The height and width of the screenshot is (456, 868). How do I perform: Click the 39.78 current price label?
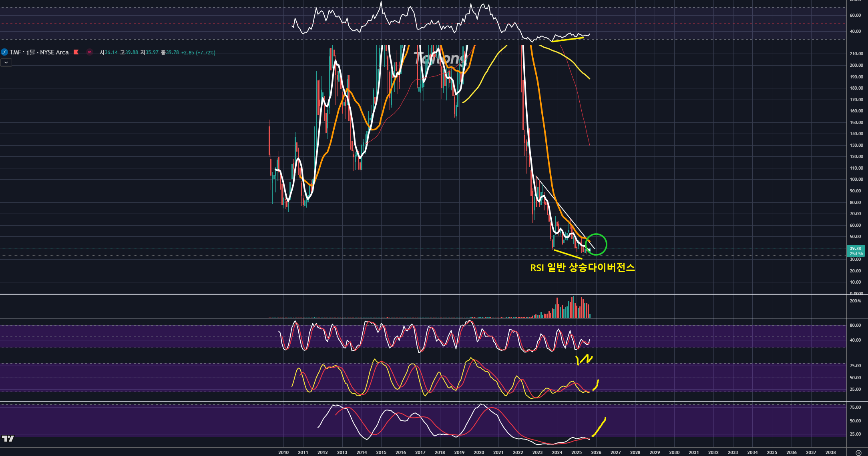(x=855, y=249)
